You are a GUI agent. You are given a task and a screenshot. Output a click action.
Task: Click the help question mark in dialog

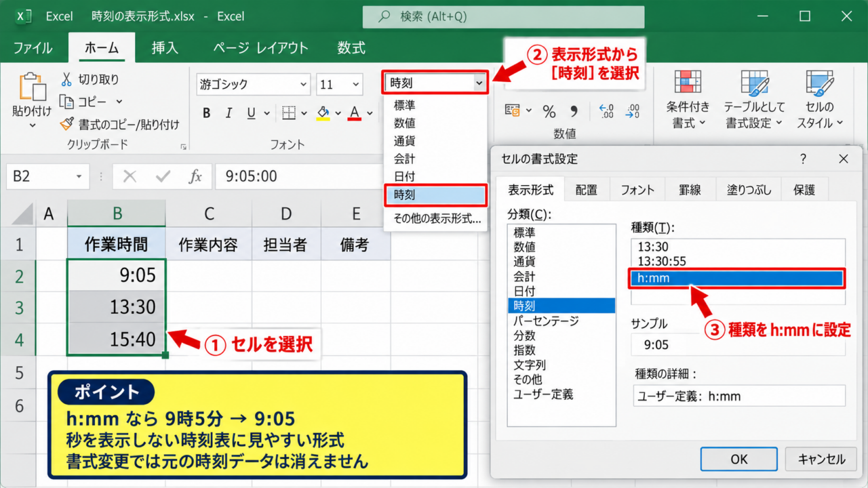[804, 159]
